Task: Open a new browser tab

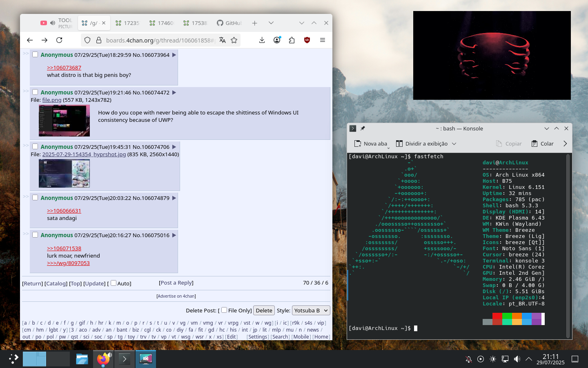Action: click(254, 23)
